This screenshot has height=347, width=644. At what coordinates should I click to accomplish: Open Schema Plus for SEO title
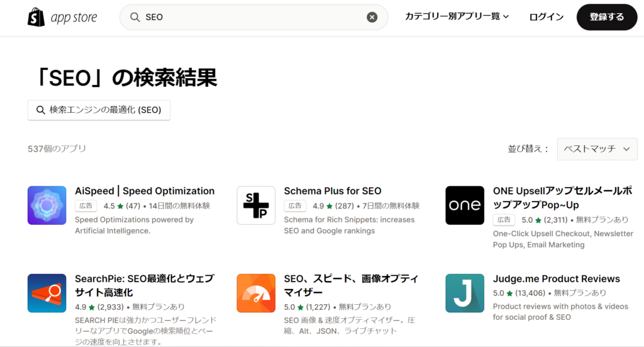click(x=333, y=191)
